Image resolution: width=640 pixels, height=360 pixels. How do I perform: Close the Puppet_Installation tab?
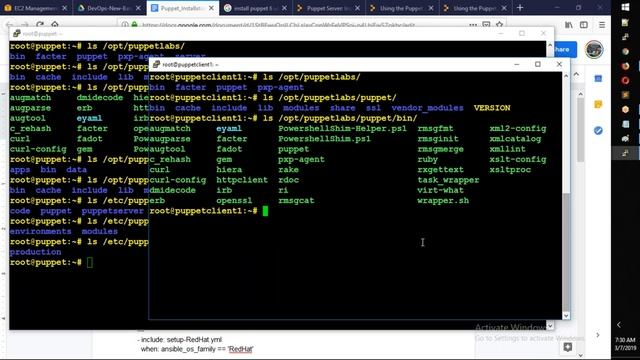211,8
